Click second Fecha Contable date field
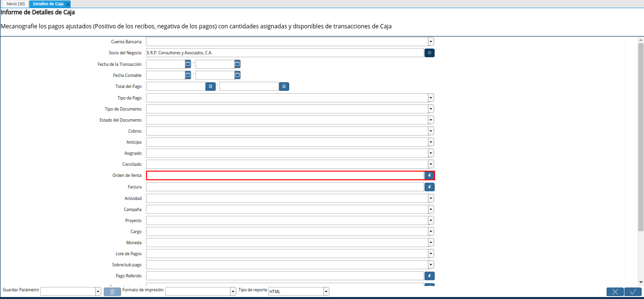Screen dimensions: 644x299 215,75
